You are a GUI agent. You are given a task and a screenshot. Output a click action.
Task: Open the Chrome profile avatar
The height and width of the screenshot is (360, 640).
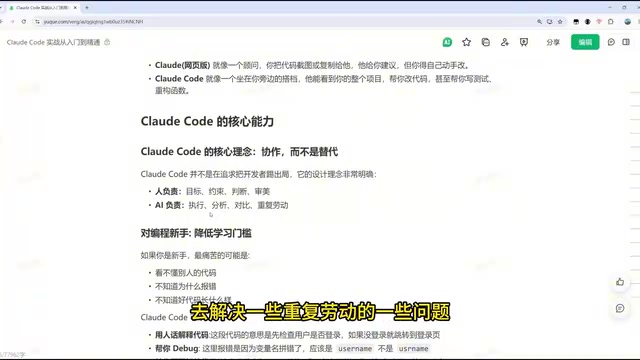tap(628, 22)
